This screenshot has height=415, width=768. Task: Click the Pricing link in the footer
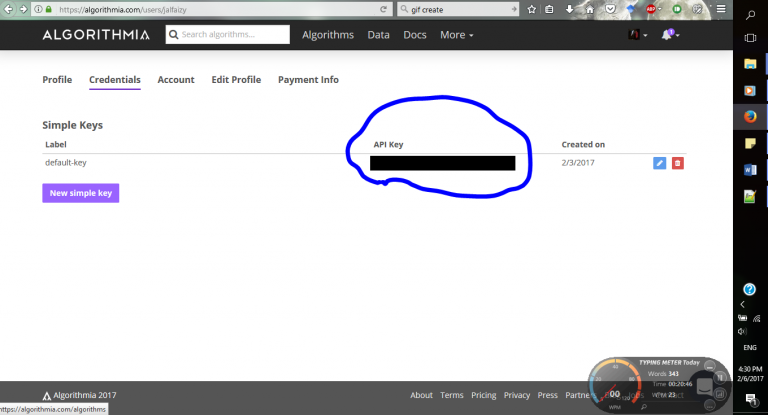pyautogui.click(x=483, y=395)
